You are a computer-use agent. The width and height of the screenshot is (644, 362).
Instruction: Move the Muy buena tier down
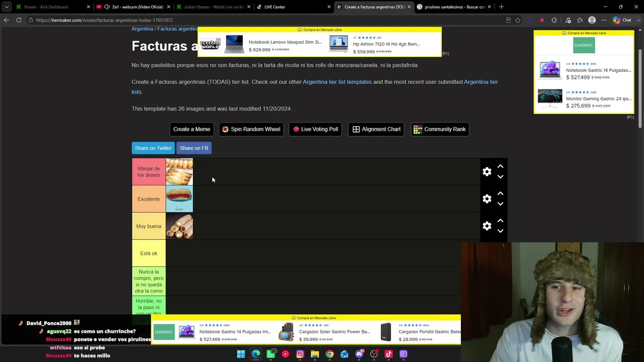tap(500, 231)
